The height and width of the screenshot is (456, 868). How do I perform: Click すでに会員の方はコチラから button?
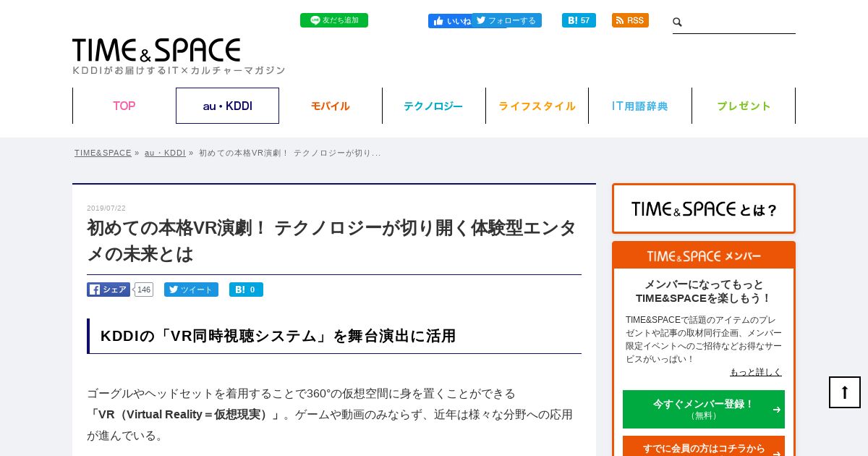pos(704,447)
